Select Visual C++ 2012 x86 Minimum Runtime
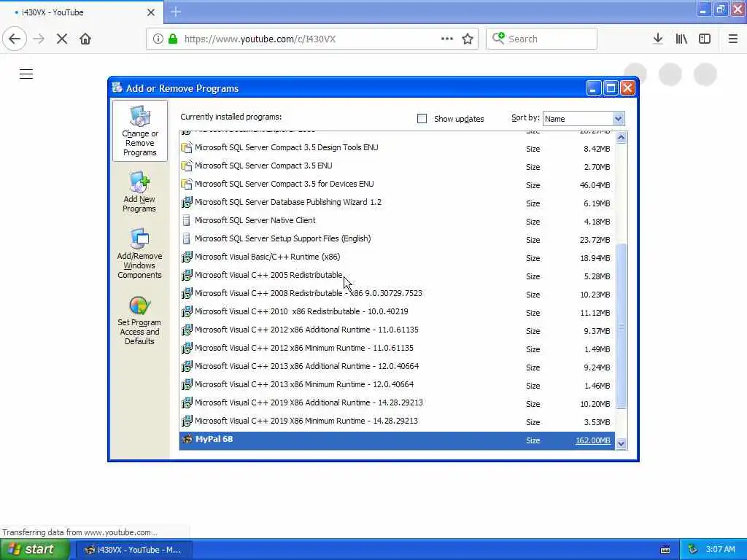 398,348
